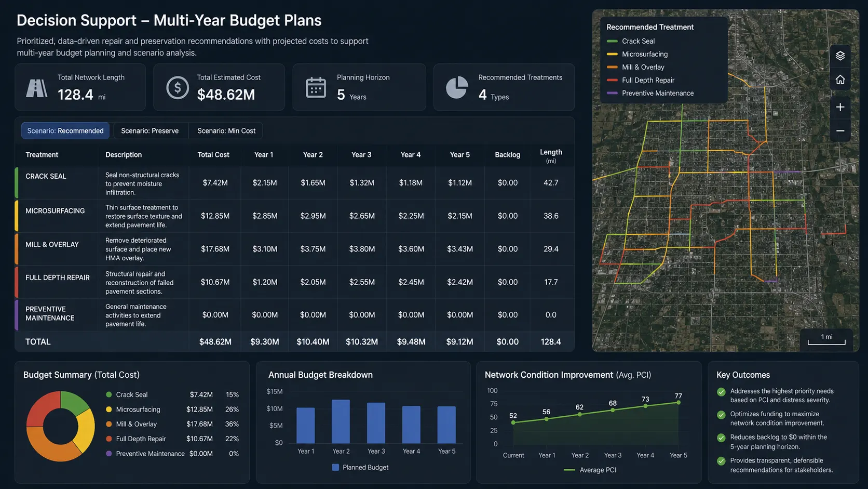Click the 36% Mill & Overlay percentage
The height and width of the screenshot is (489, 868).
point(232,424)
